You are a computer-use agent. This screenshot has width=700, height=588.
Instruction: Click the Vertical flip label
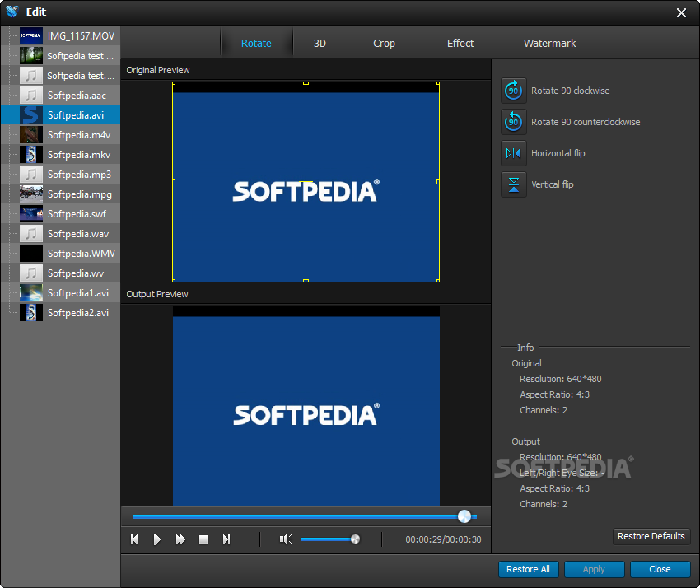coord(553,184)
